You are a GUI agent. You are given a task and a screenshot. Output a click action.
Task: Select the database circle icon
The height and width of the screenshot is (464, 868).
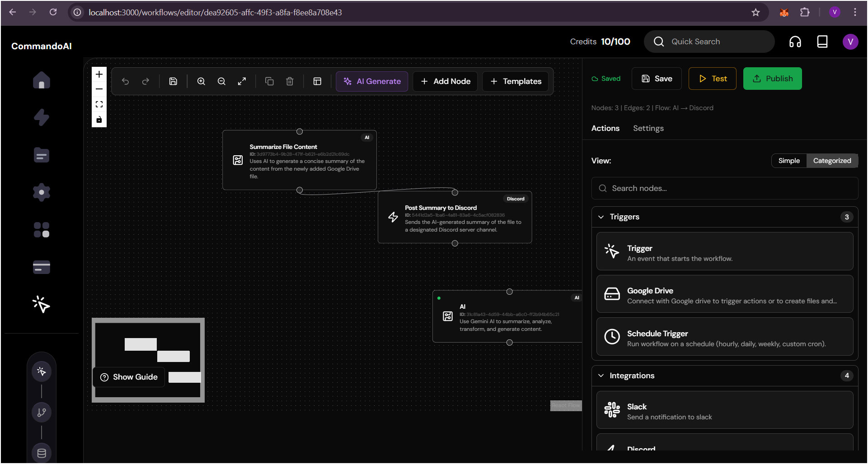(42, 453)
